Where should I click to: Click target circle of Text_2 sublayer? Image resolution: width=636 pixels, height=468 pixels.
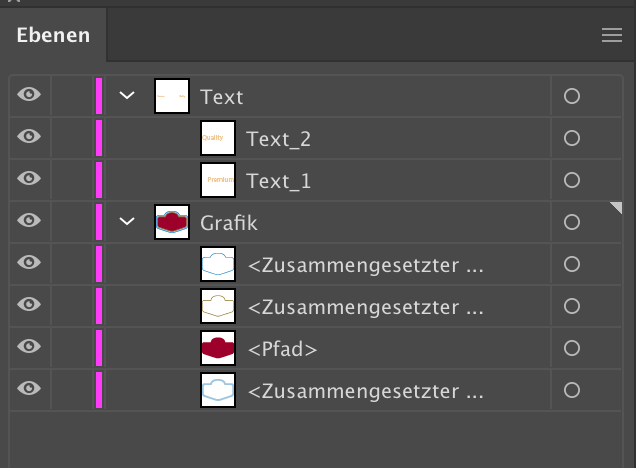point(572,139)
